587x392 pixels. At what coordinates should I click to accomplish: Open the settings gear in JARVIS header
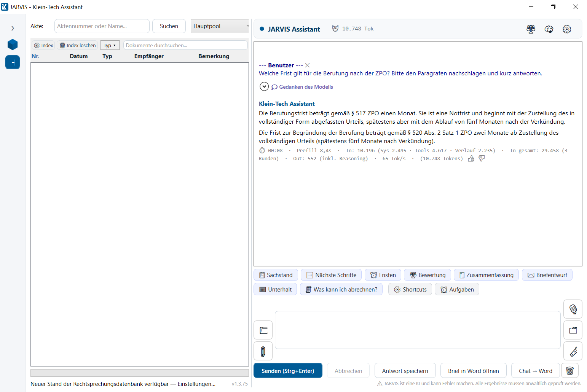pos(567,29)
